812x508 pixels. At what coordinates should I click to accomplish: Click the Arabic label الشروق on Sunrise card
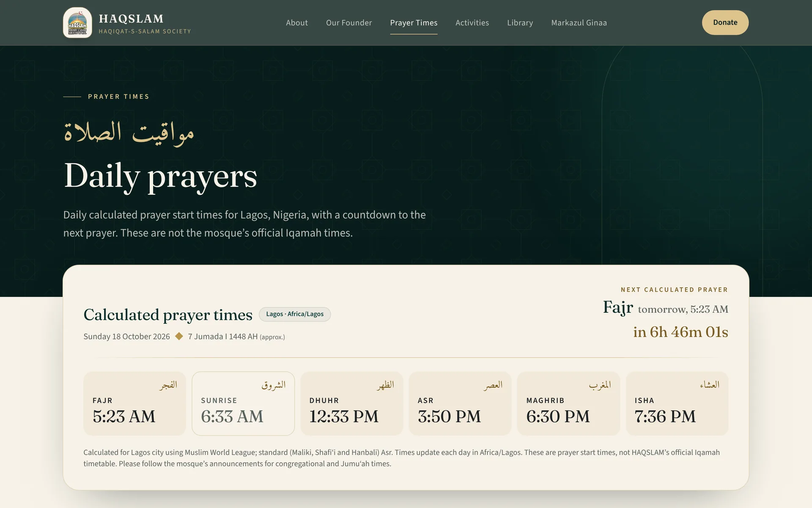[274, 385]
